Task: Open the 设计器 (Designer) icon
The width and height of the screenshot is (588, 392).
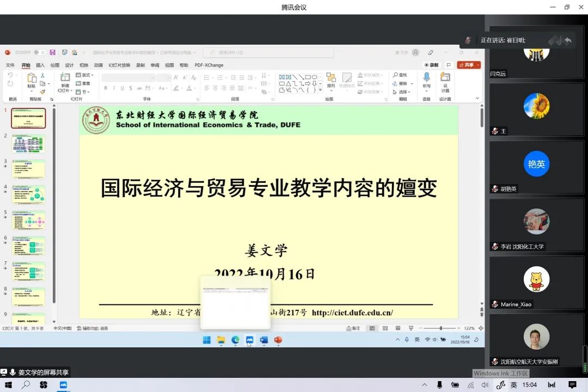Action: pyautogui.click(x=445, y=80)
